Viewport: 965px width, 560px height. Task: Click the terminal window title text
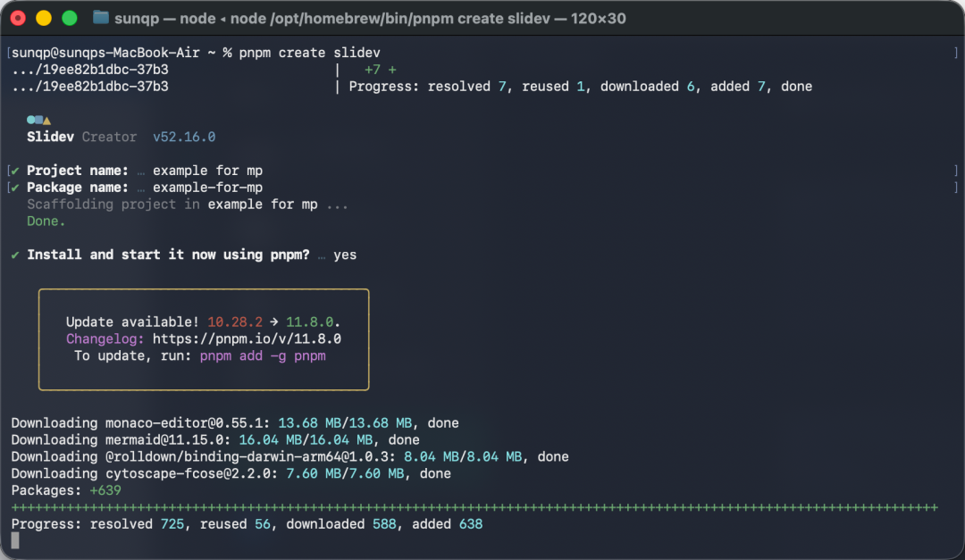370,19
